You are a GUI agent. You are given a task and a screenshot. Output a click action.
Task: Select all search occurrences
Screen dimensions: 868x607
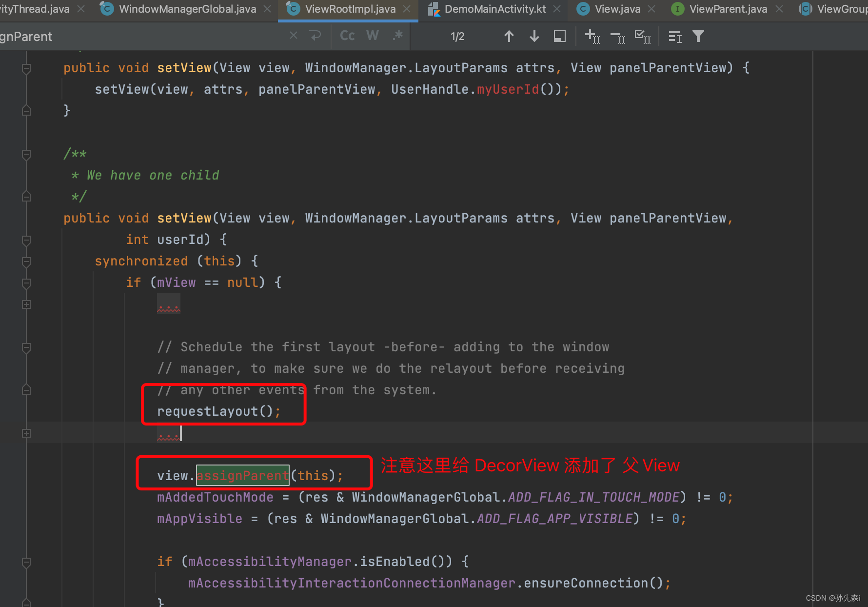(643, 37)
